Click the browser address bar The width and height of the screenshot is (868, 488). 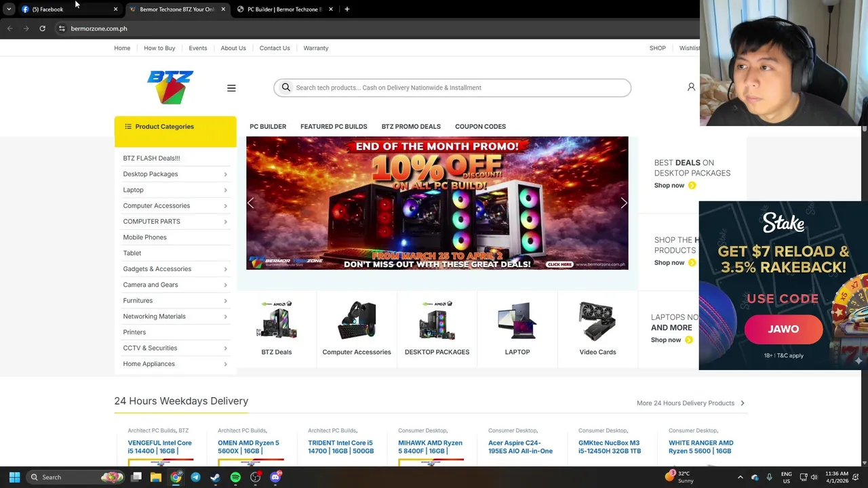pyautogui.click(x=380, y=28)
